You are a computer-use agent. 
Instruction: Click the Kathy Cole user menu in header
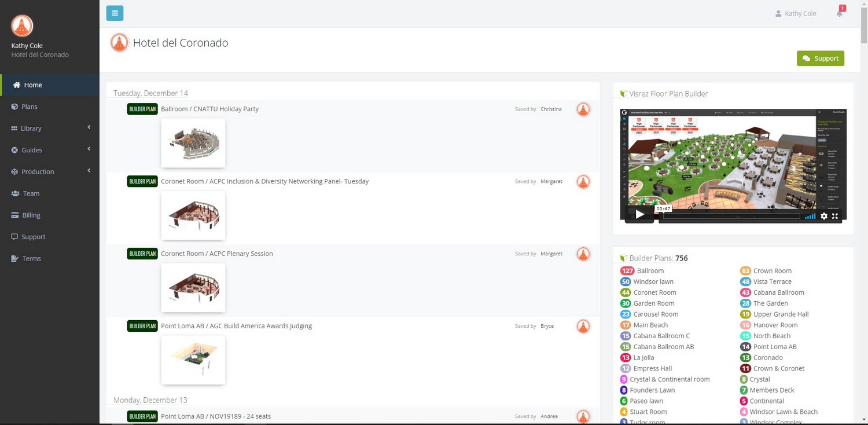coord(796,13)
